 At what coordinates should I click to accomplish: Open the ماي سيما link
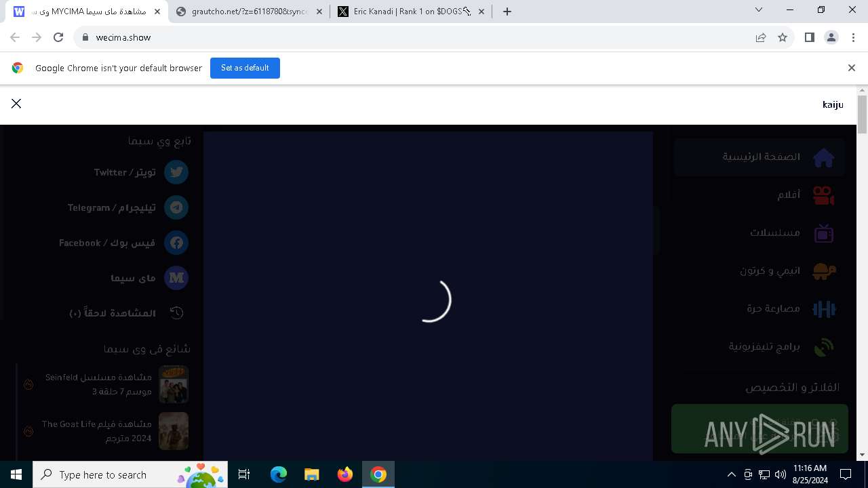(134, 278)
